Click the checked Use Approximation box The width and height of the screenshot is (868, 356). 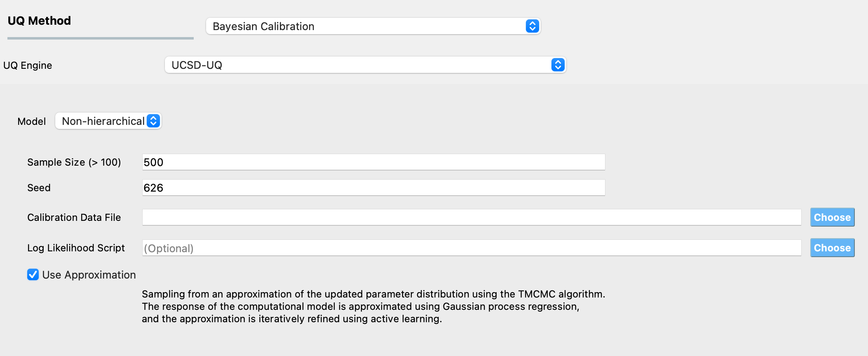pyautogui.click(x=32, y=274)
